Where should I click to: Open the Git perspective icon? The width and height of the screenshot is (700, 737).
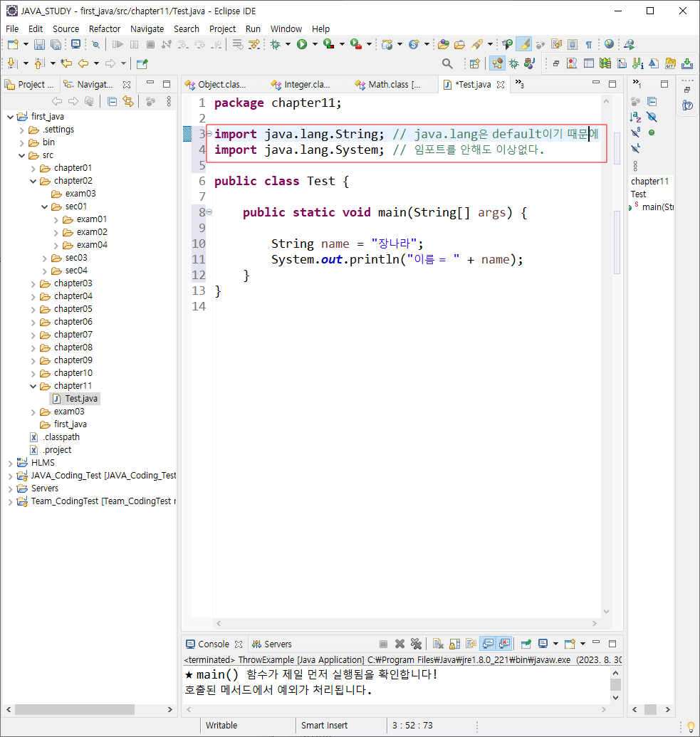click(x=670, y=63)
